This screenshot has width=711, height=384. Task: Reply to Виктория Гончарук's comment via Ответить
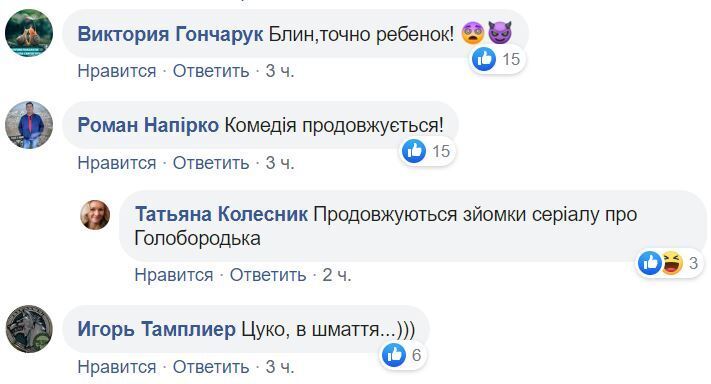pos(211,71)
